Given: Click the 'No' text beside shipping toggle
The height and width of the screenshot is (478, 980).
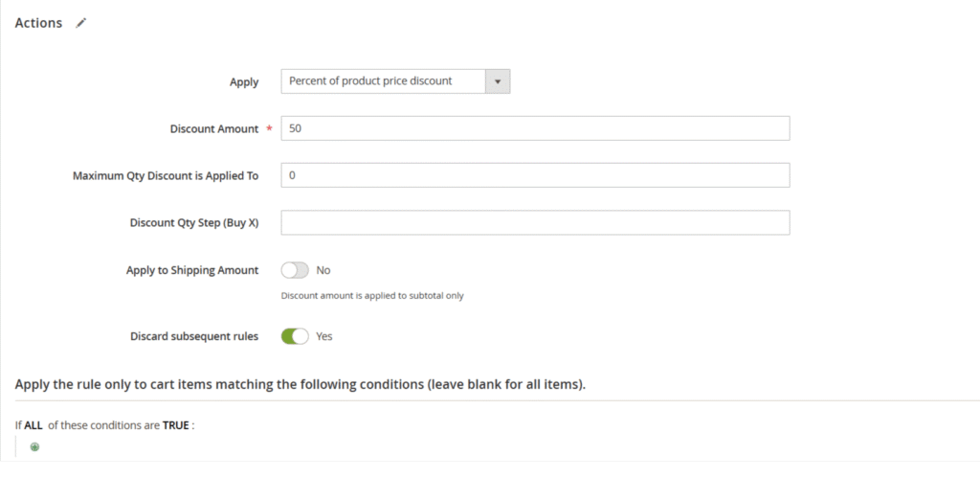Looking at the screenshot, I should (x=323, y=270).
